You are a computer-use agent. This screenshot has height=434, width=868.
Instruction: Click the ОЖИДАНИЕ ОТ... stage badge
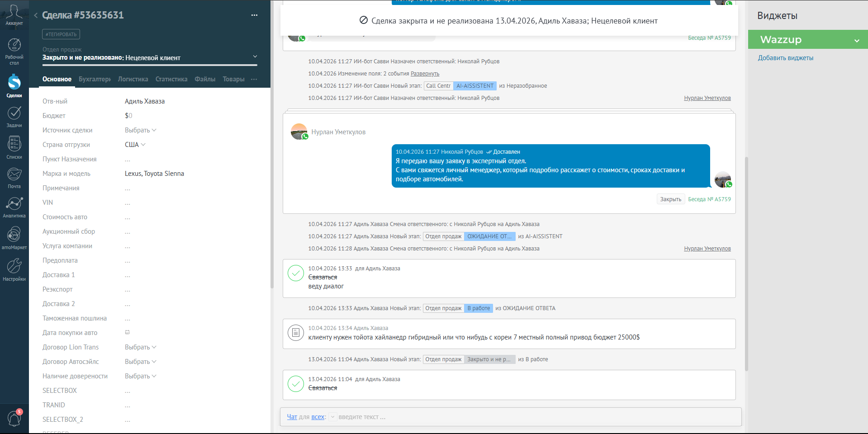[x=489, y=236]
